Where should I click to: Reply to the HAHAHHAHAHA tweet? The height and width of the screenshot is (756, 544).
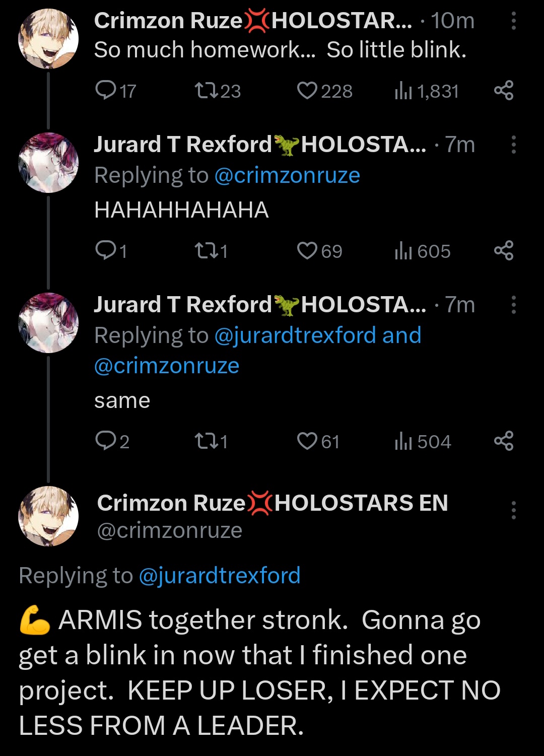(x=106, y=250)
